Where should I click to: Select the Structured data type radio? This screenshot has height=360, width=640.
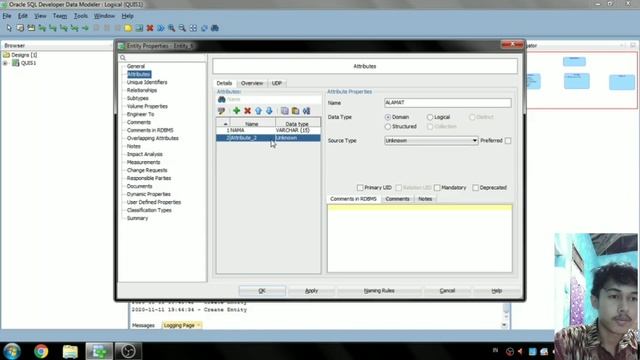click(x=388, y=127)
